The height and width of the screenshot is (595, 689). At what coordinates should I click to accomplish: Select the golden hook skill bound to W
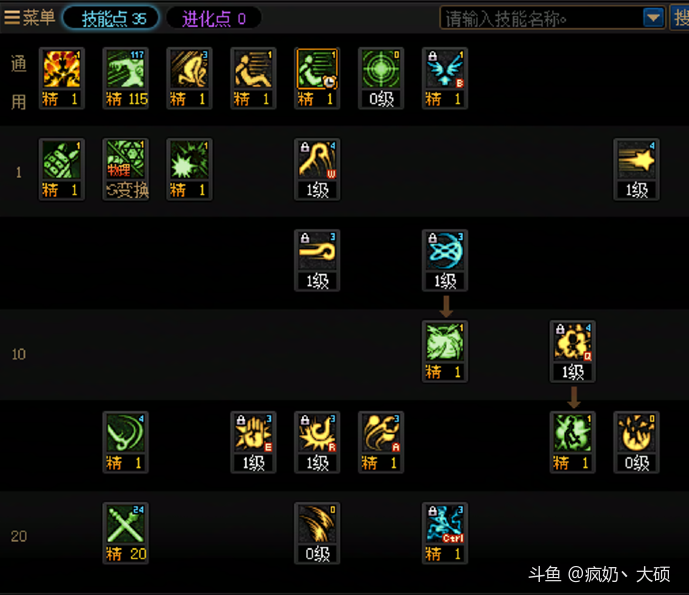317,169
